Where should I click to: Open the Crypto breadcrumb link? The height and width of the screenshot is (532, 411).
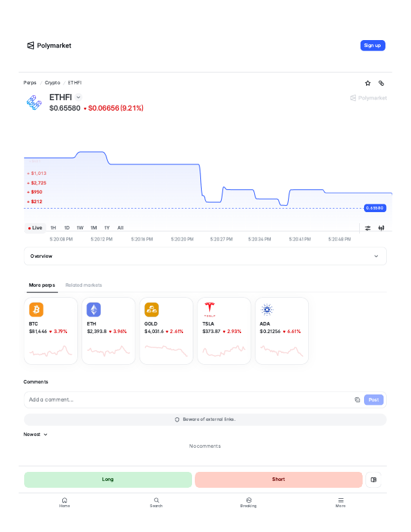52,83
